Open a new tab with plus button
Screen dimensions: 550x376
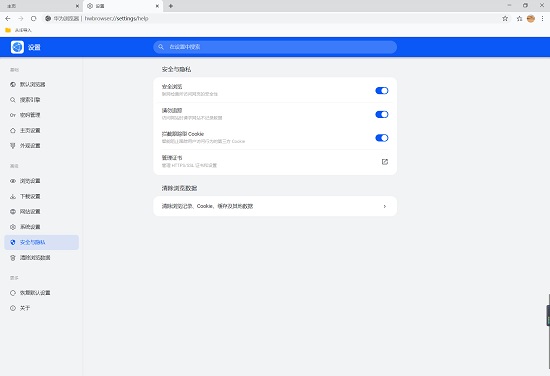[x=170, y=6]
